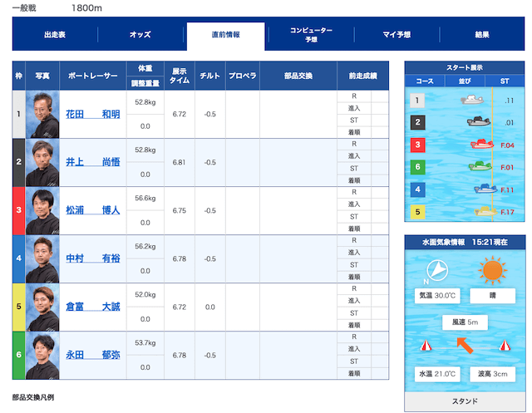
Task: Click the right red-white buoy marker
Action: pyautogui.click(x=505, y=346)
